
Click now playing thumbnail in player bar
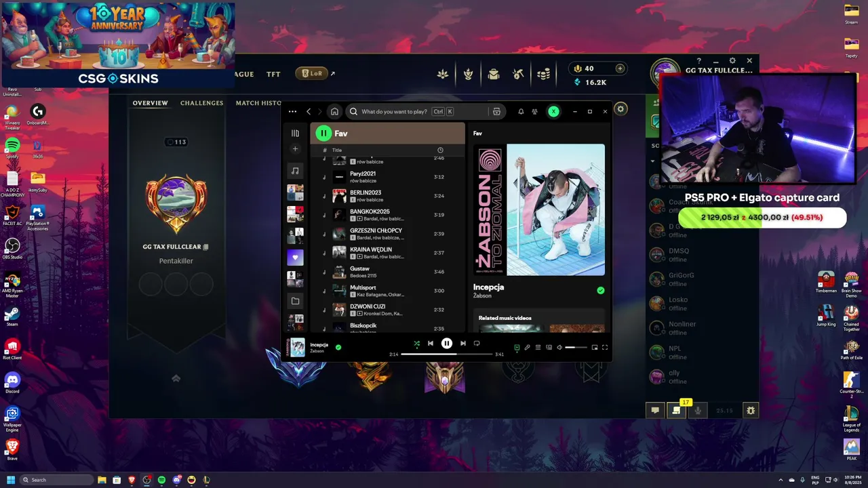[297, 347]
